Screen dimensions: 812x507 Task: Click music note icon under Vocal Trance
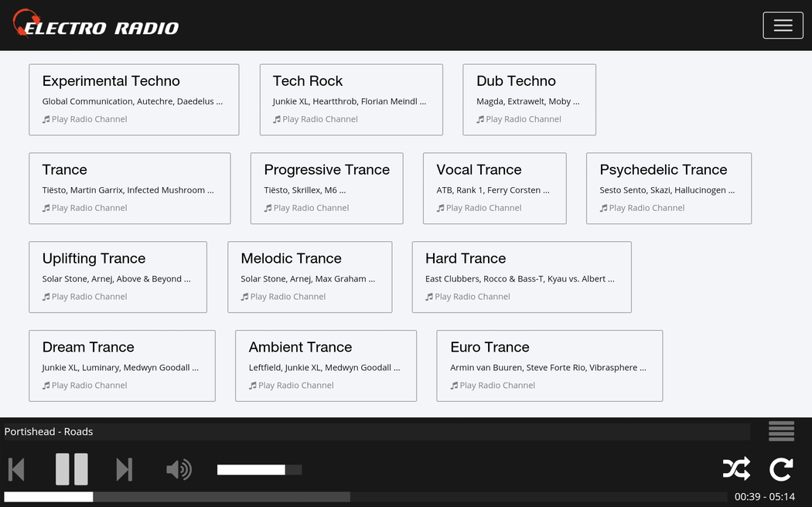(x=440, y=208)
